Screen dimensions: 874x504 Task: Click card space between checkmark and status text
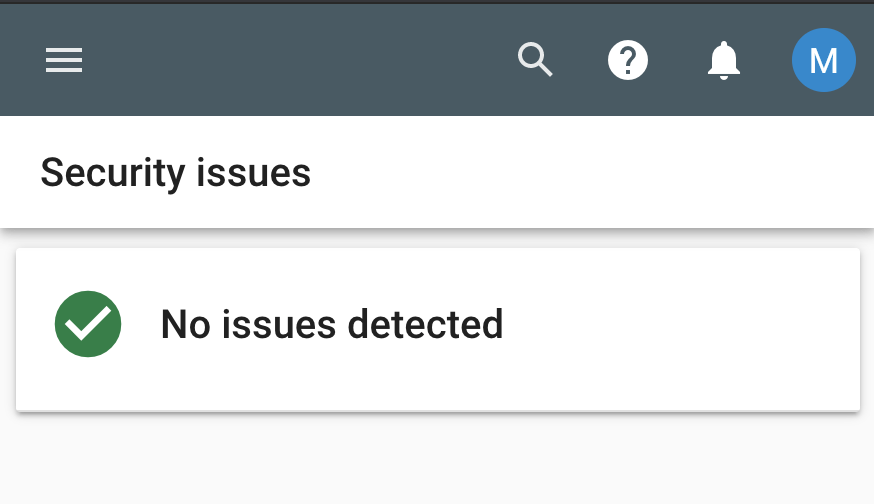[x=141, y=325]
